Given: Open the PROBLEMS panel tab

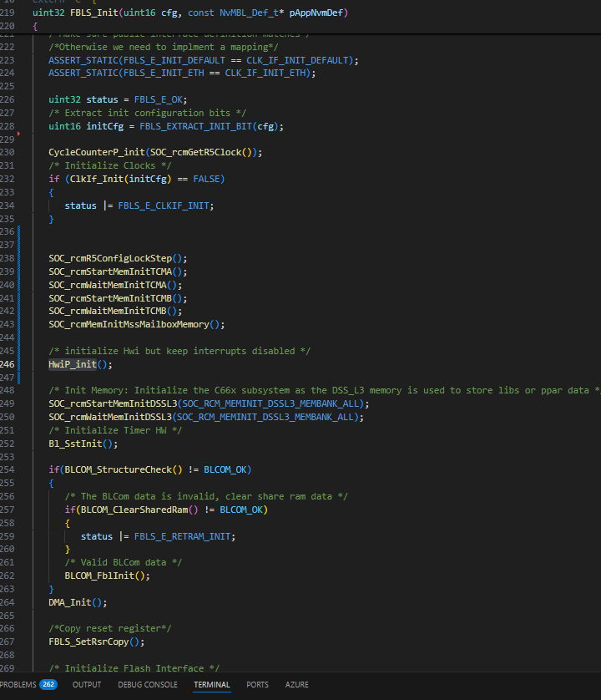Looking at the screenshot, I should (28, 684).
